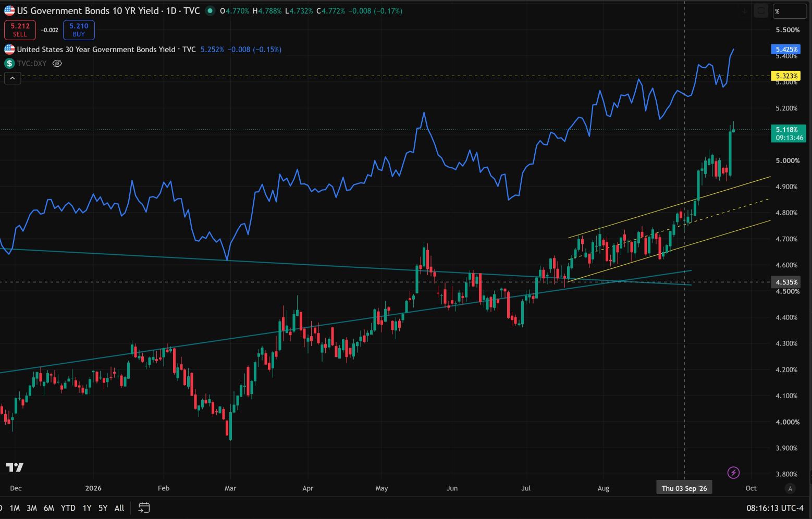Show All available data range
812x519 pixels.
[x=119, y=508]
